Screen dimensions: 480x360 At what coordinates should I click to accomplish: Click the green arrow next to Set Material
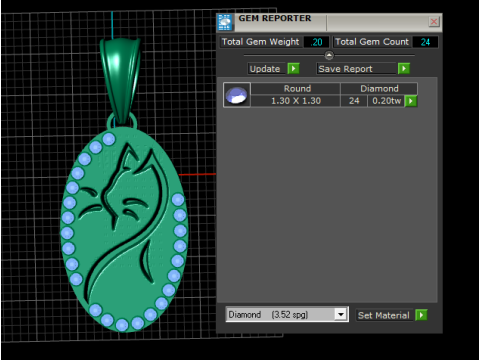click(421, 315)
